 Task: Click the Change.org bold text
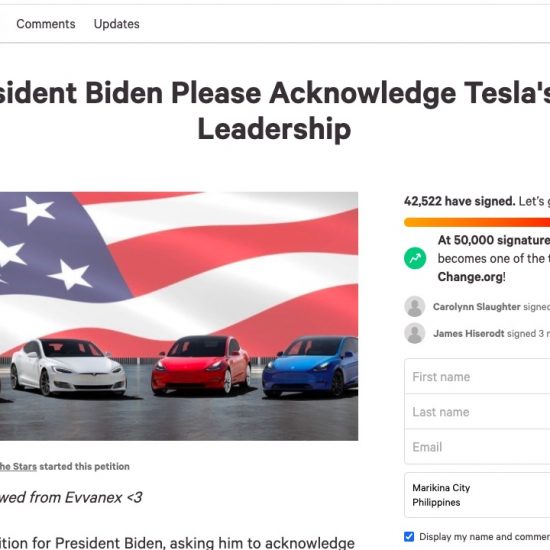pyautogui.click(x=470, y=277)
